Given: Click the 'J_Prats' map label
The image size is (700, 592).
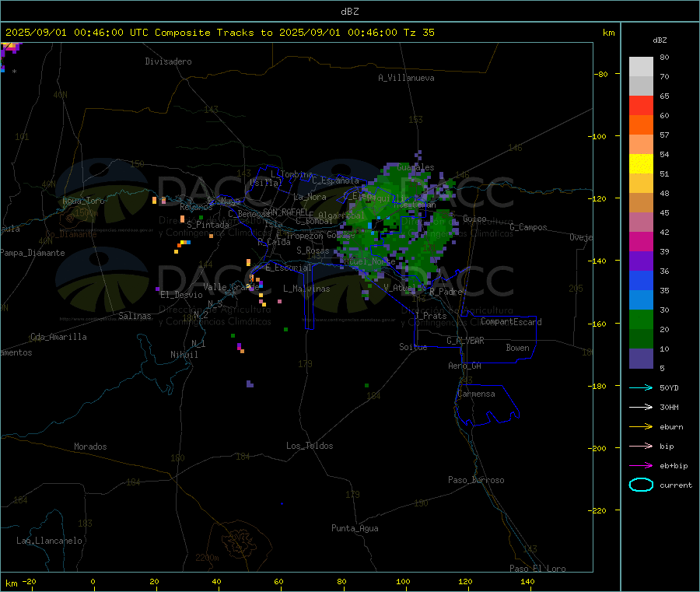Looking at the screenshot, I should pos(431,316).
